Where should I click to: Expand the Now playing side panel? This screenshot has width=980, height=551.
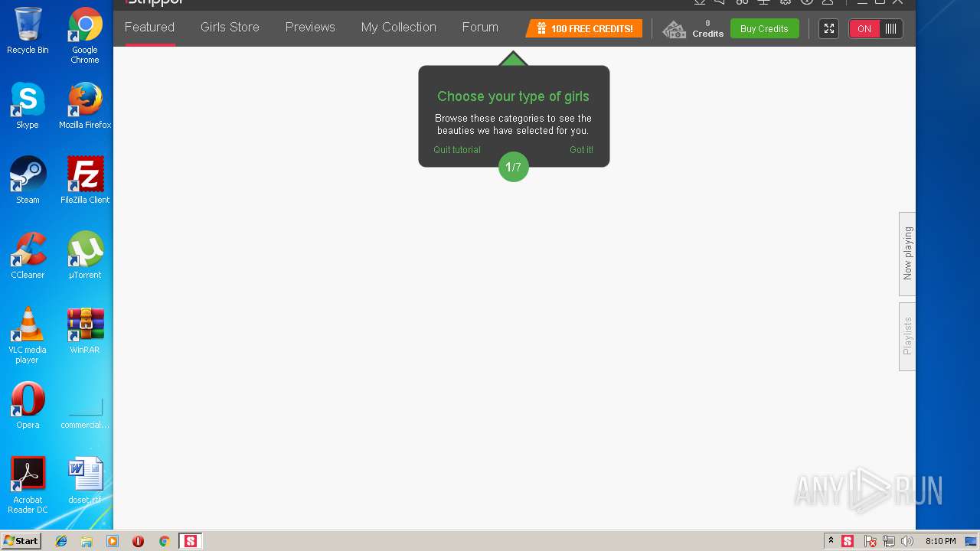(x=907, y=253)
